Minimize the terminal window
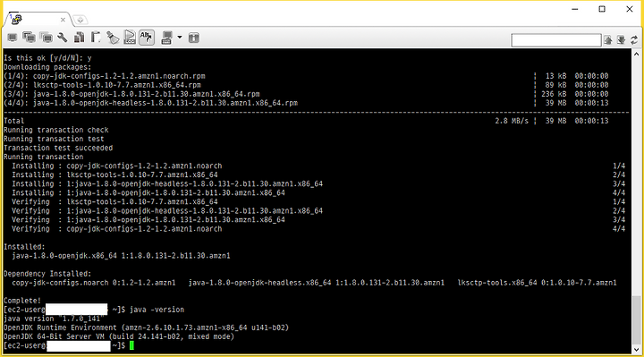The height and width of the screenshot is (357, 644). click(574, 9)
